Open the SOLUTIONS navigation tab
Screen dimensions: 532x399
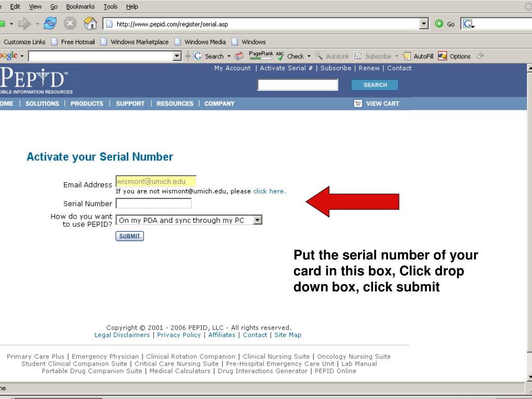click(42, 103)
